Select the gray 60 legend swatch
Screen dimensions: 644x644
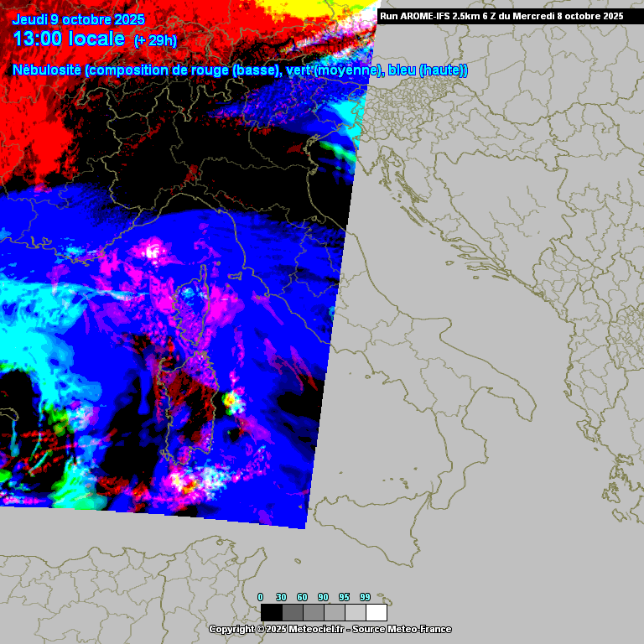pos(313,612)
